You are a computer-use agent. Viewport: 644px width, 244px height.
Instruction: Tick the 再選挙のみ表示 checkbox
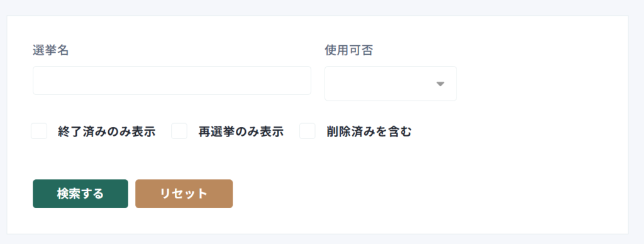click(179, 131)
